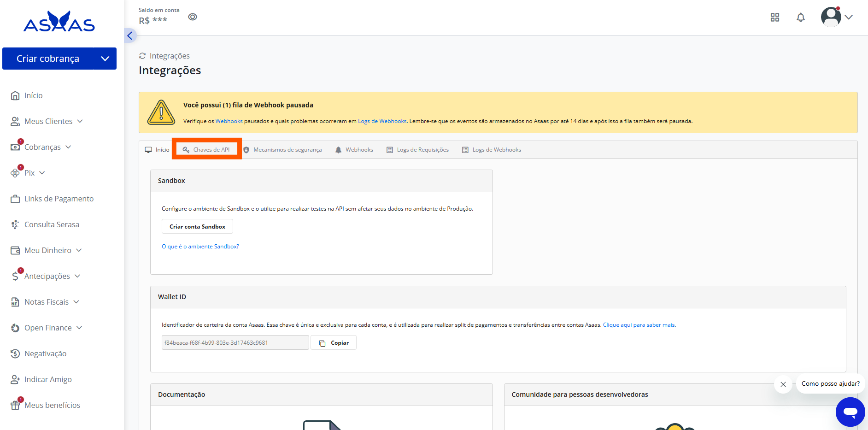Image resolution: width=868 pixels, height=430 pixels.
Task: Click the Saldo em conta balance value
Action: 153,20
